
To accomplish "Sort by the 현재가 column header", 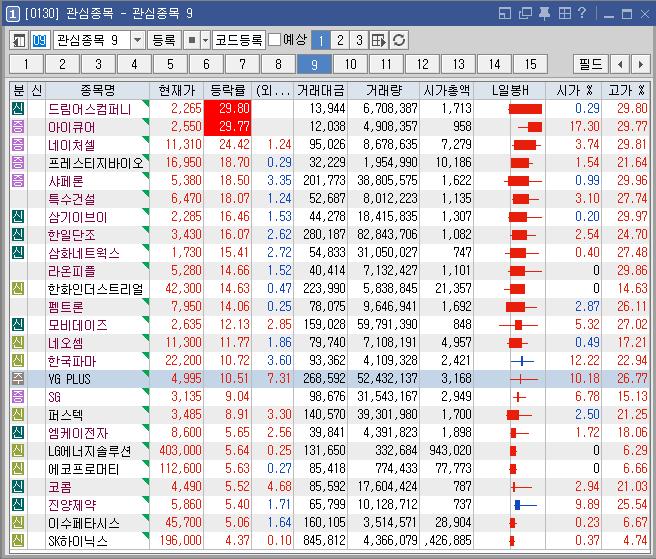I will [177, 90].
